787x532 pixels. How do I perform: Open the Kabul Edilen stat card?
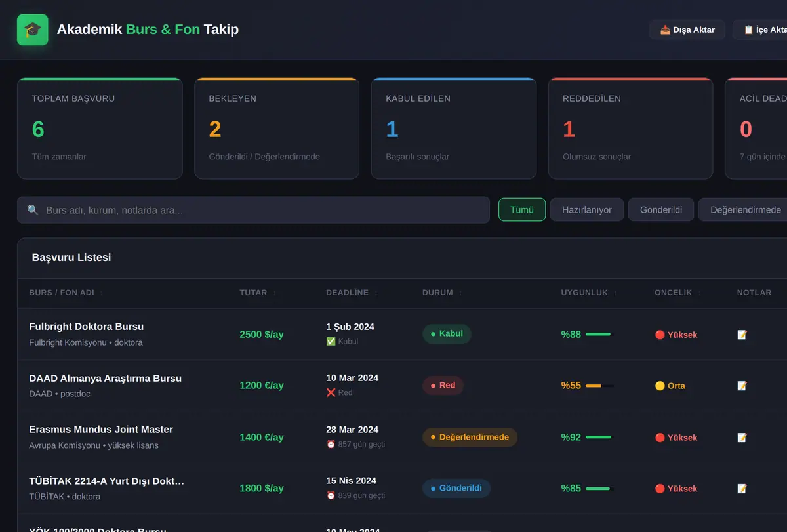454,129
